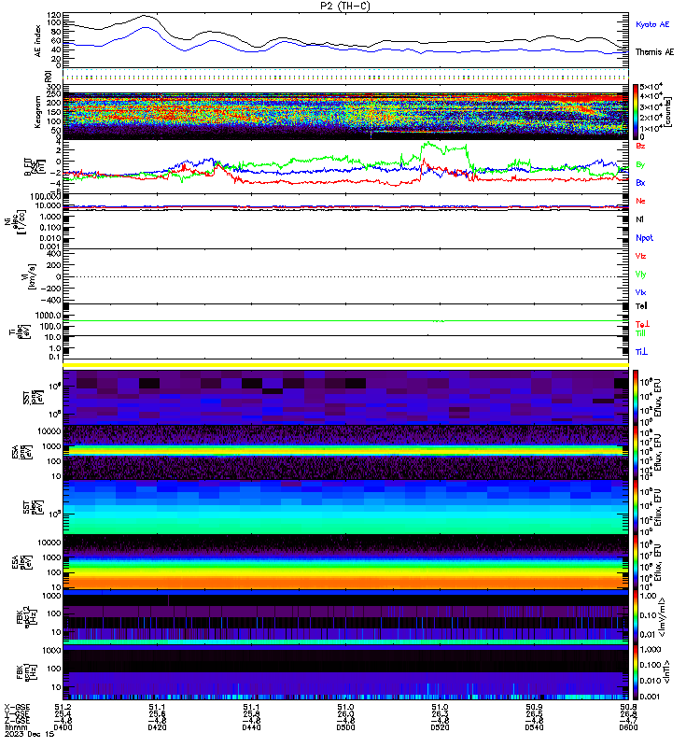Select the red Ne density legend label
Viewport: 700px width, 747px height.
(640, 201)
